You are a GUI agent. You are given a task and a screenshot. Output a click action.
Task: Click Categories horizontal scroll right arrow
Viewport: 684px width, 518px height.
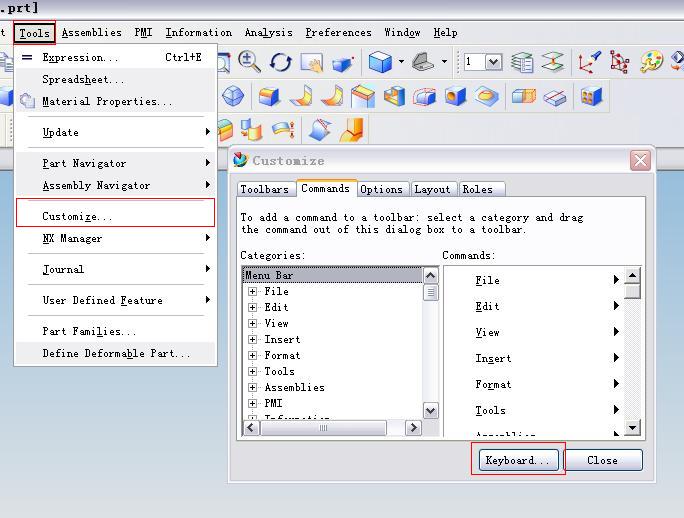(x=414, y=428)
